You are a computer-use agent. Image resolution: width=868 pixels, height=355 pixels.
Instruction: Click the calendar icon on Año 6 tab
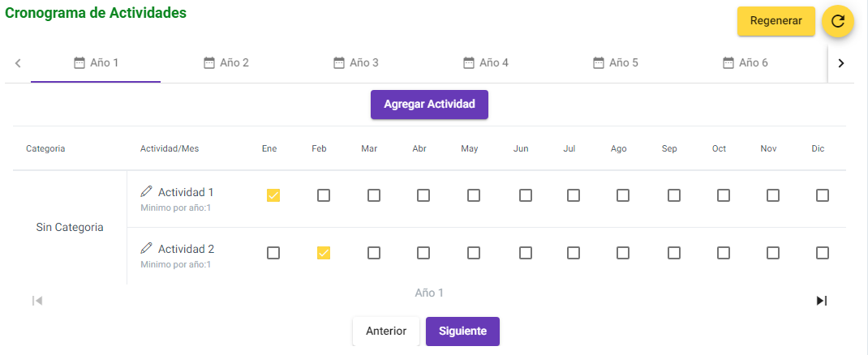click(x=728, y=62)
